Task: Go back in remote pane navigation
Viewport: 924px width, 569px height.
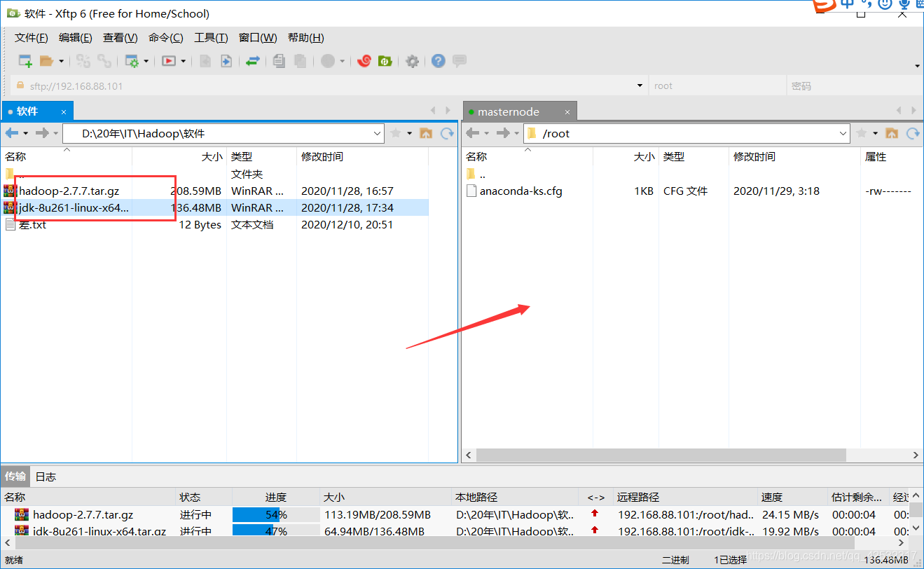Action: click(x=473, y=133)
